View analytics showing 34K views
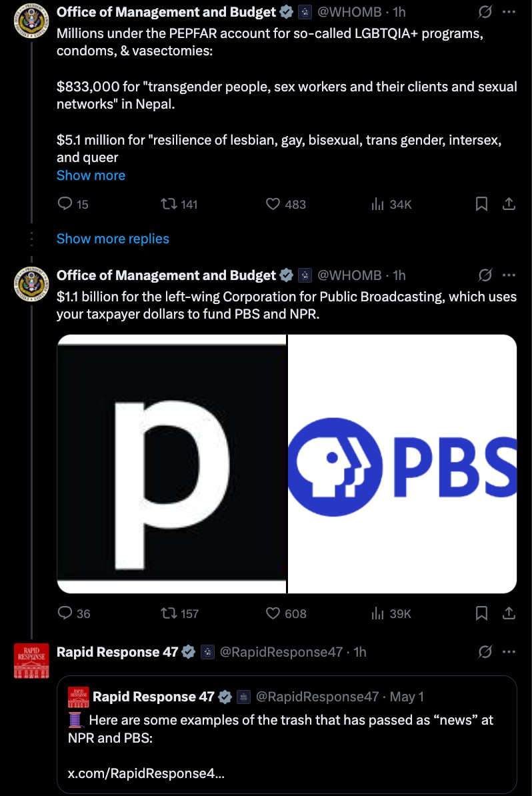The width and height of the screenshot is (532, 796). click(x=391, y=204)
